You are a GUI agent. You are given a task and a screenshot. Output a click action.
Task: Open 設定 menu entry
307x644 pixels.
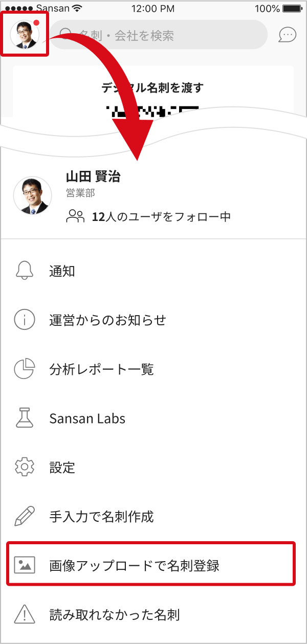click(62, 468)
